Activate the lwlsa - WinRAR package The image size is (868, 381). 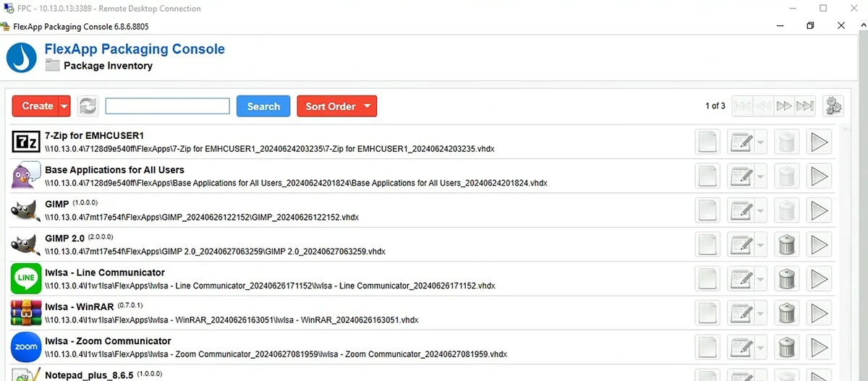click(x=820, y=312)
